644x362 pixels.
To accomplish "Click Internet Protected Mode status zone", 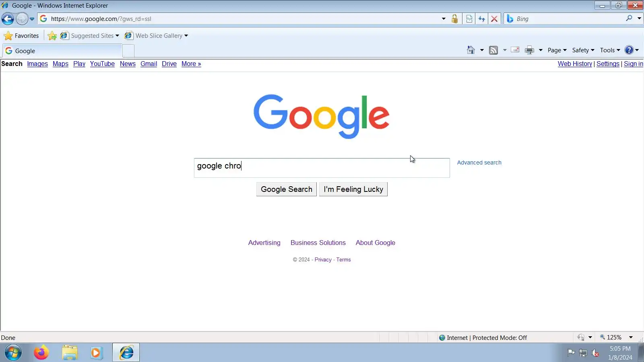I will click(483, 338).
